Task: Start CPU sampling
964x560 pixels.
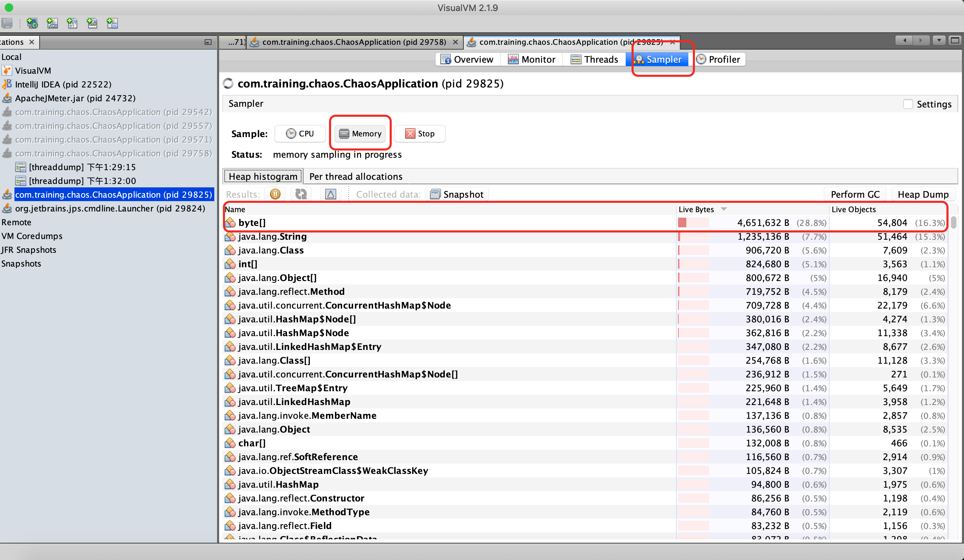Action: point(300,134)
